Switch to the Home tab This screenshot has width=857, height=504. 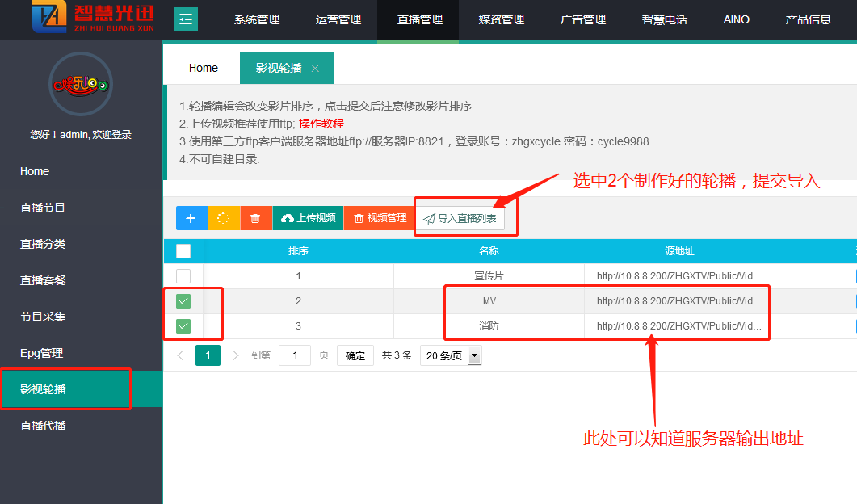pos(204,69)
